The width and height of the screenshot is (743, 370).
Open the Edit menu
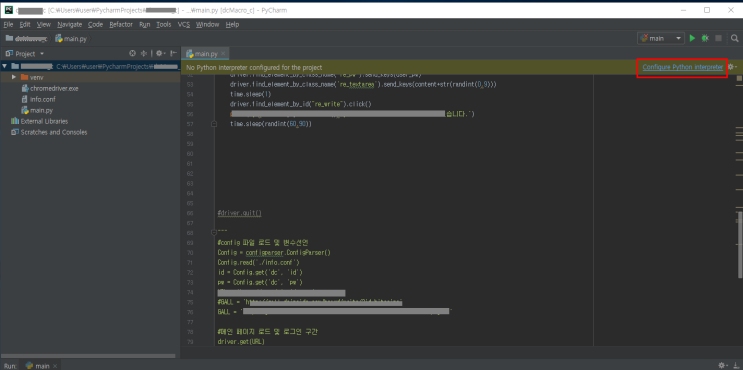click(x=25, y=24)
